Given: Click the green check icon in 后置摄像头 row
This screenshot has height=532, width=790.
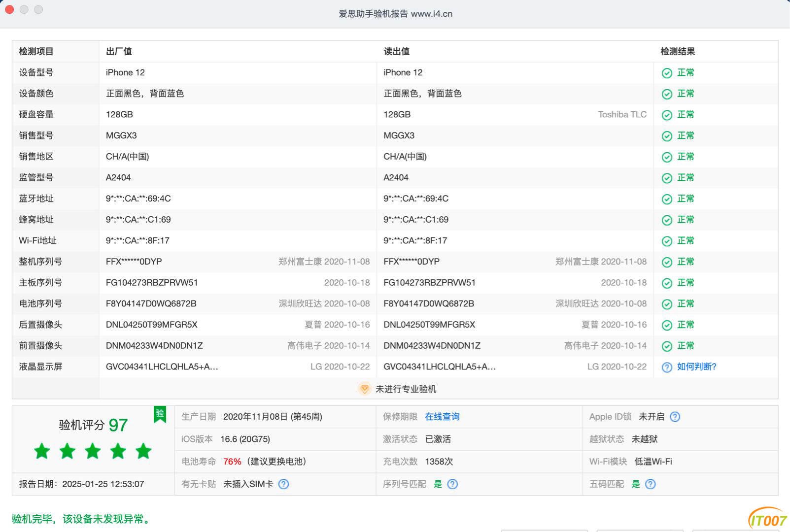Looking at the screenshot, I should click(667, 326).
